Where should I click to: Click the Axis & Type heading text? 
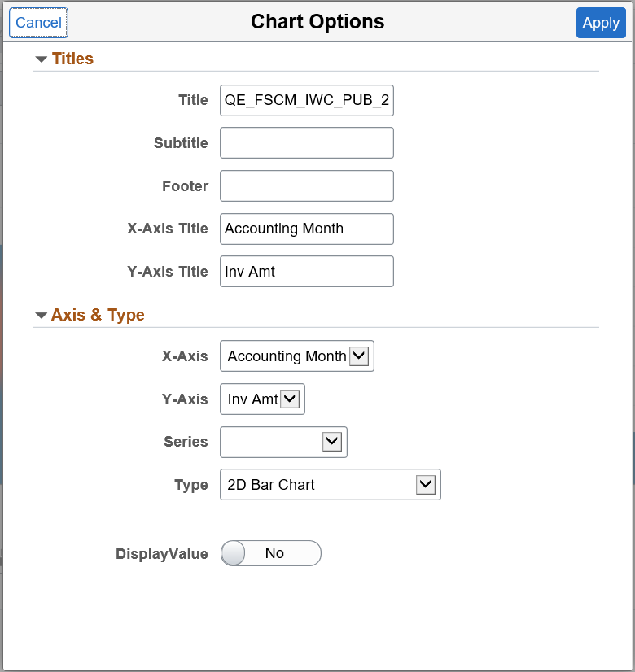[x=98, y=315]
